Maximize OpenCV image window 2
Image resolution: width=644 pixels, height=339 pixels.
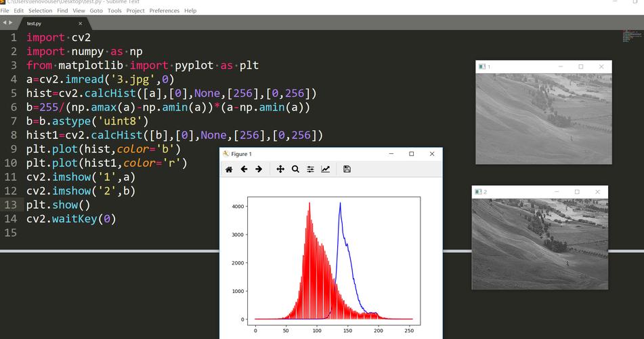coord(577,192)
